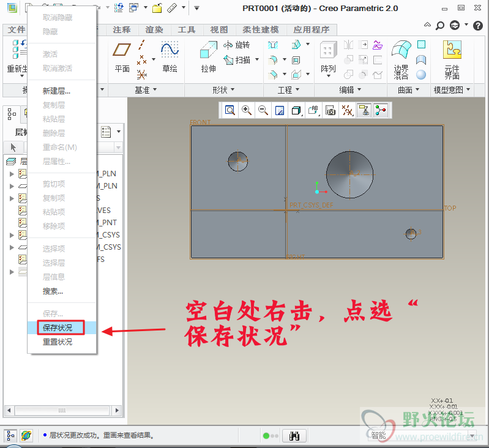Click the datum axis icon

click(x=141, y=45)
